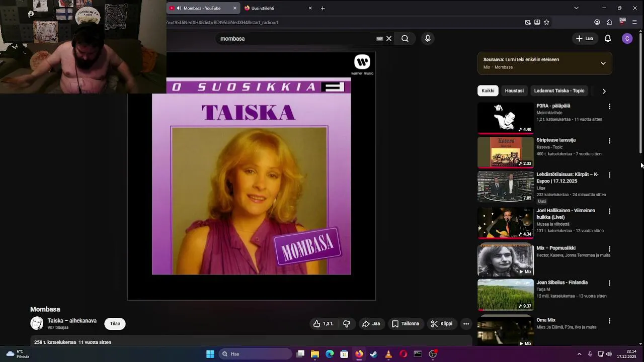This screenshot has height=362, width=644.
Task: Show more filter chips with right arrow
Action: coord(604,91)
